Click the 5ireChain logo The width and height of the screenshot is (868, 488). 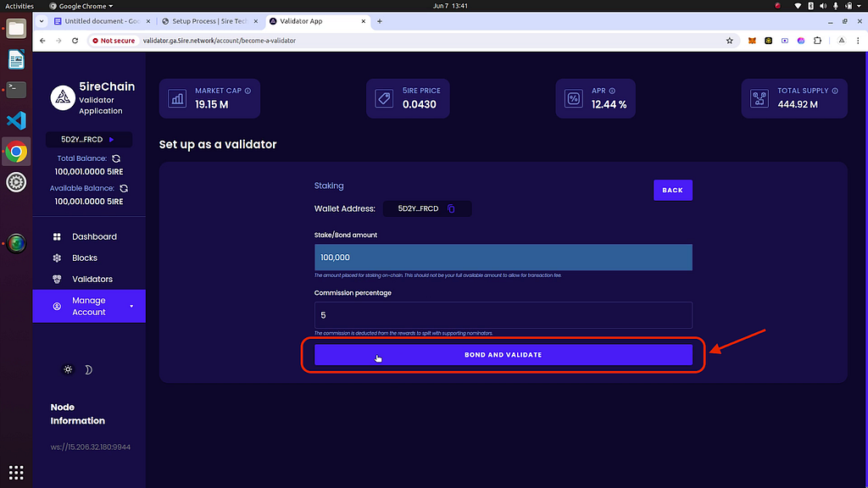click(x=63, y=98)
